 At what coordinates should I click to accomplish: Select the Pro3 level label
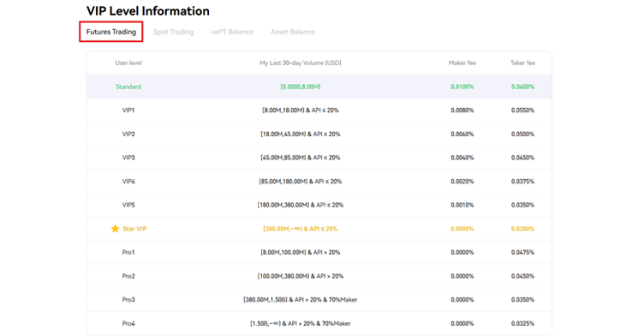[128, 299]
